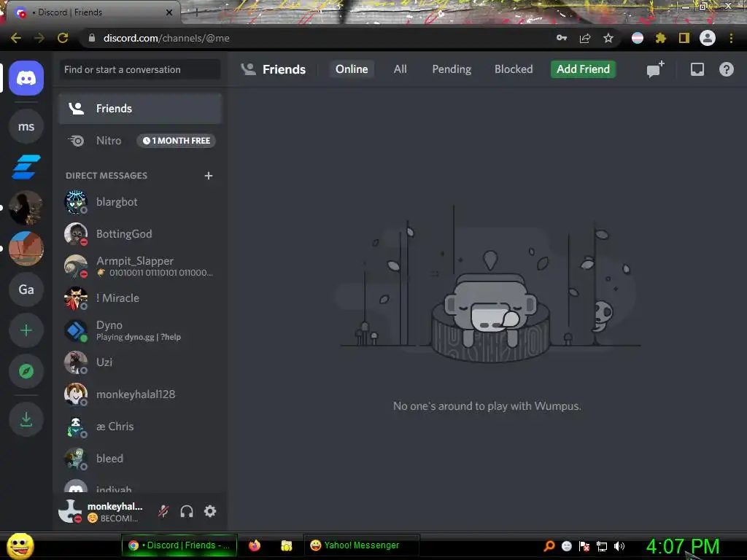Click the Add Friend button
The image size is (747, 560).
coord(583,69)
